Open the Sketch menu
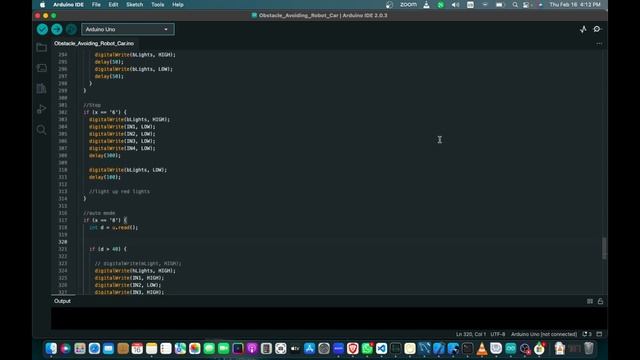 tap(134, 4)
